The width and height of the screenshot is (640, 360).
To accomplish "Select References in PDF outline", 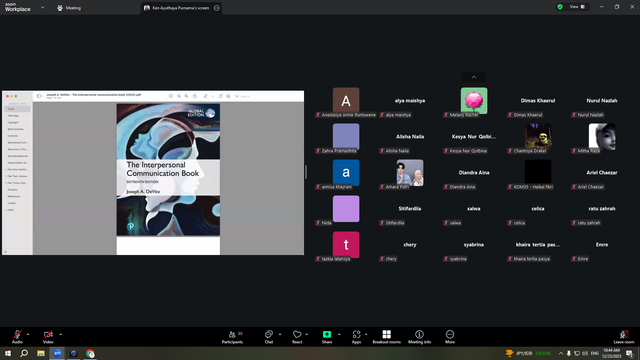I will (13, 196).
